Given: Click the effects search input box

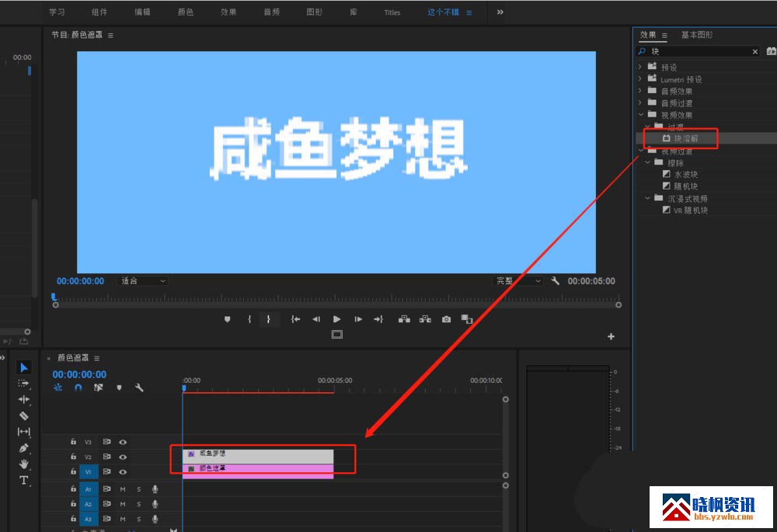Looking at the screenshot, I should click(x=699, y=51).
